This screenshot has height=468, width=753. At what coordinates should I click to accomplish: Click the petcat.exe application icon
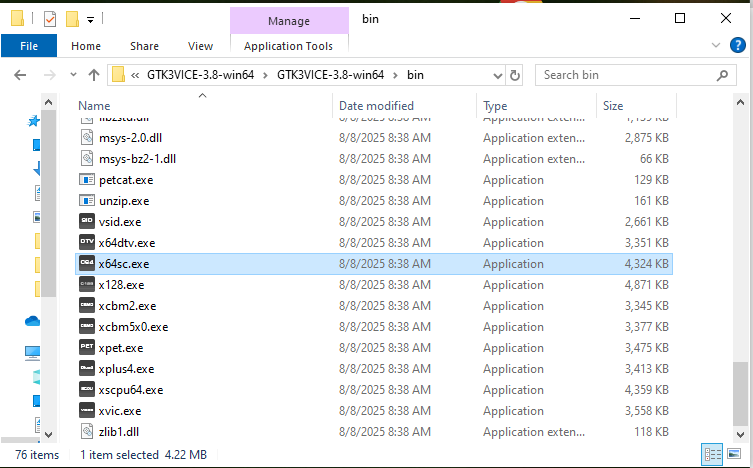click(87, 180)
